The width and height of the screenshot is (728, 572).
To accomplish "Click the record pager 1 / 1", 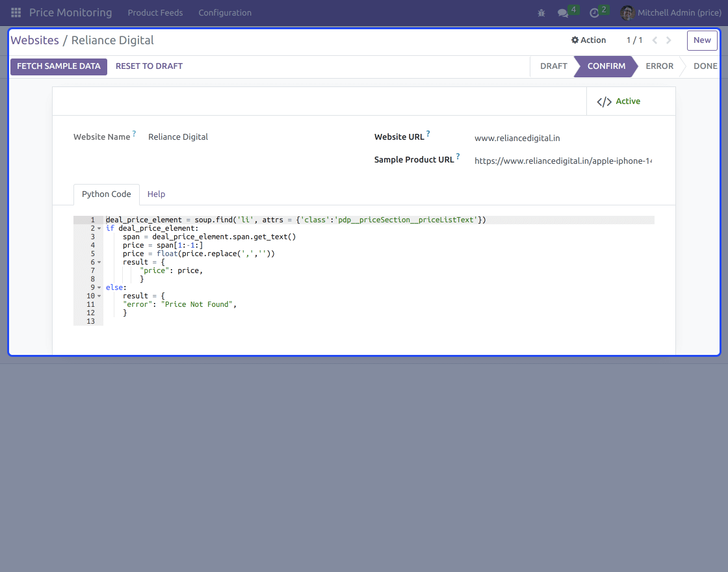I will tap(634, 40).
